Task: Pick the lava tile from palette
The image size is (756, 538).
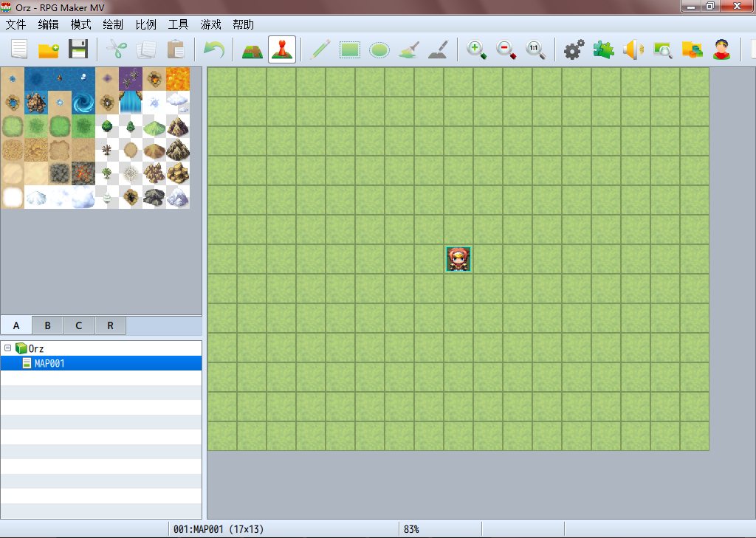Action: 178,79
